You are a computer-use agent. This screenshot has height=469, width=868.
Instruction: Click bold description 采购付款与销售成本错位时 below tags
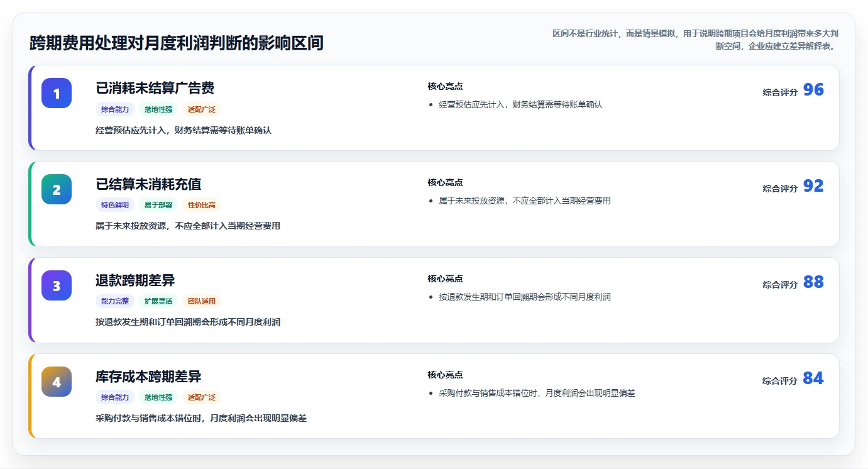click(x=201, y=418)
